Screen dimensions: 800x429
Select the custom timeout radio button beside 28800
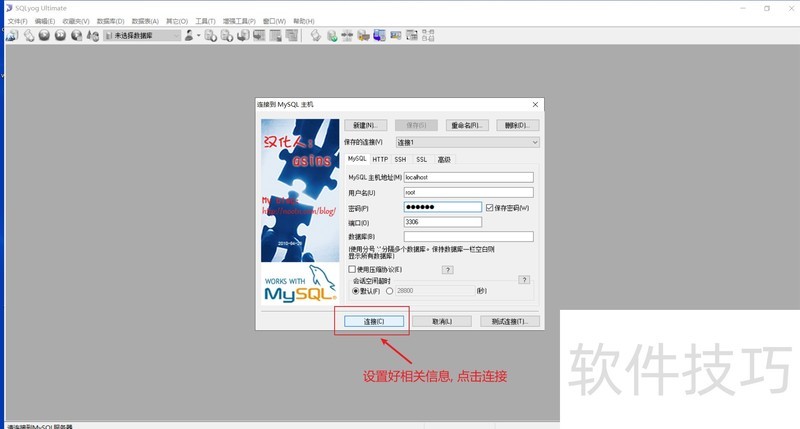pyautogui.click(x=390, y=291)
